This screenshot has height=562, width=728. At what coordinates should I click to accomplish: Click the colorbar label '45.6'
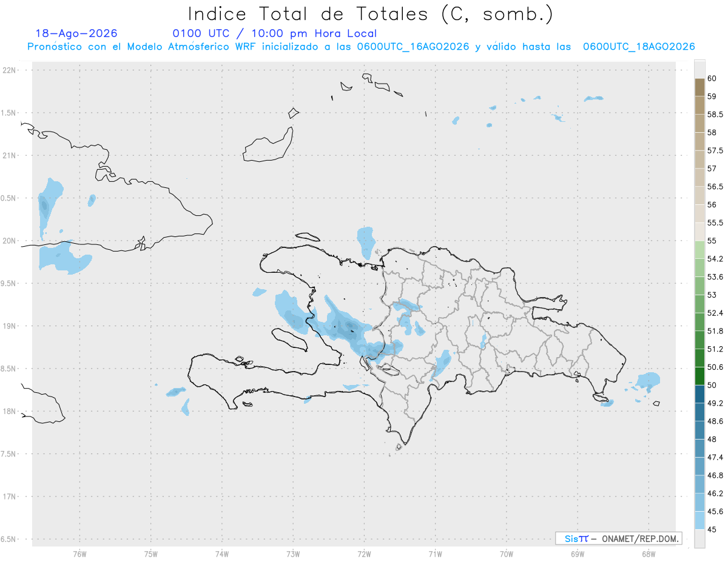coord(715,511)
